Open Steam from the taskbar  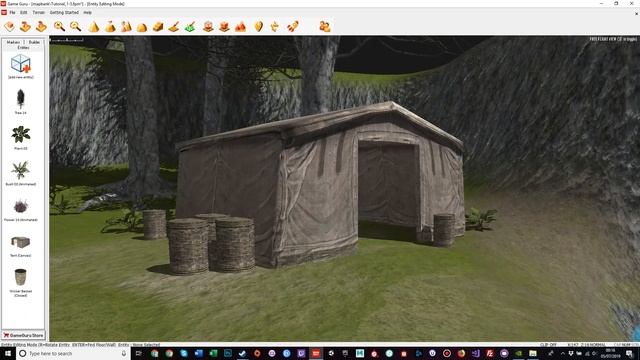click(x=242, y=353)
